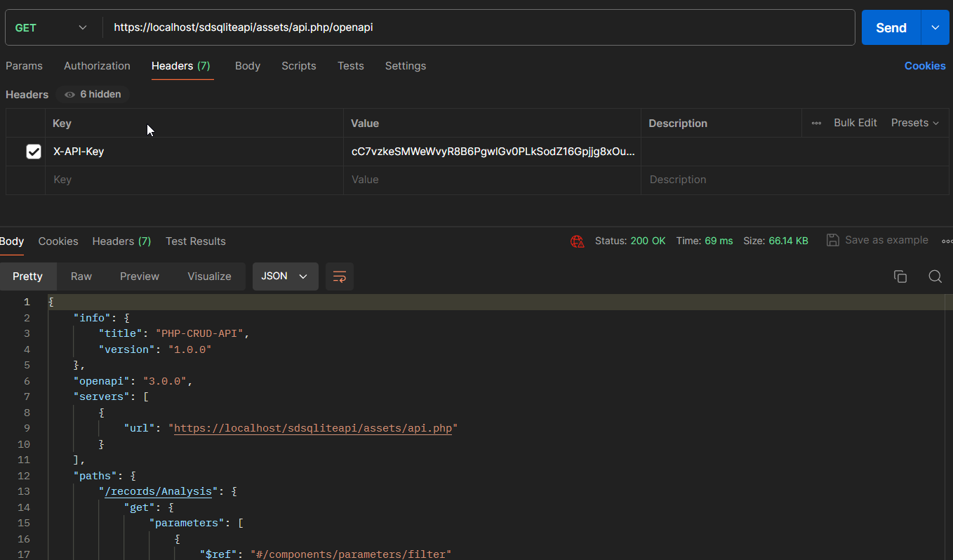Click the eye icon for hidden headers
The image size is (953, 560).
point(69,95)
